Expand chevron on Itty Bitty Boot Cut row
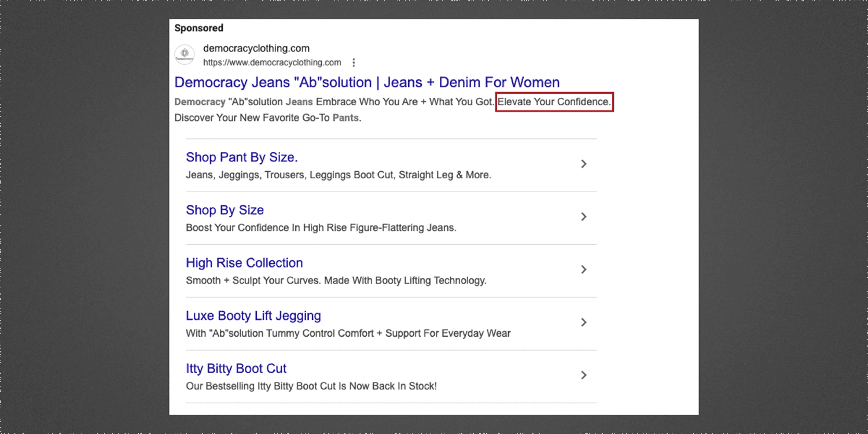 tap(584, 375)
